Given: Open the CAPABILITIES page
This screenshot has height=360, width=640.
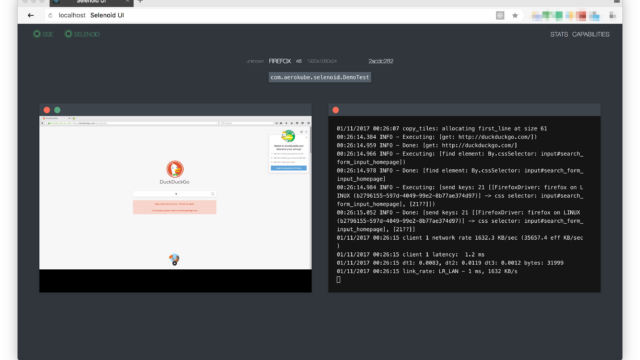Looking at the screenshot, I should click(591, 34).
